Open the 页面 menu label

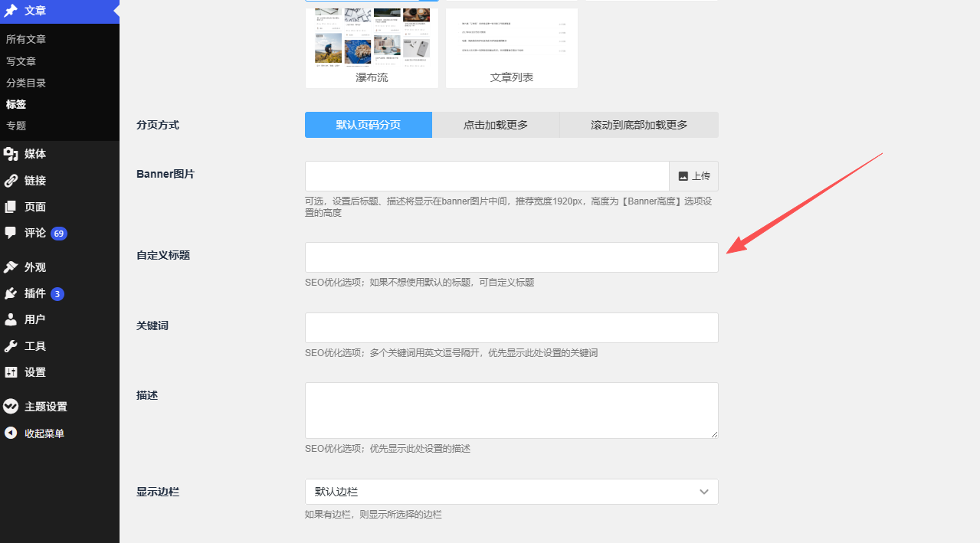pyautogui.click(x=35, y=207)
